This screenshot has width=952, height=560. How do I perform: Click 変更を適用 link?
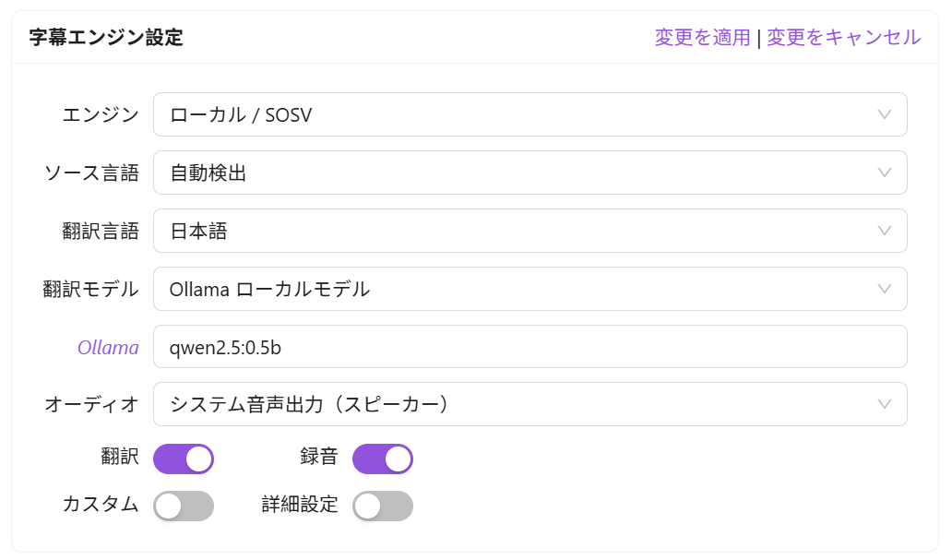[x=702, y=37]
